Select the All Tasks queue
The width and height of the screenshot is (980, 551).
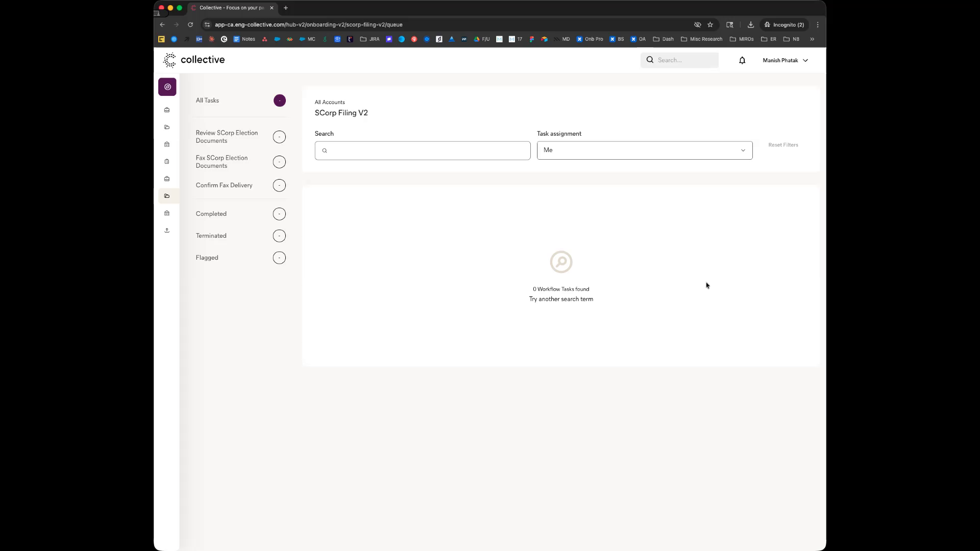[x=207, y=101]
